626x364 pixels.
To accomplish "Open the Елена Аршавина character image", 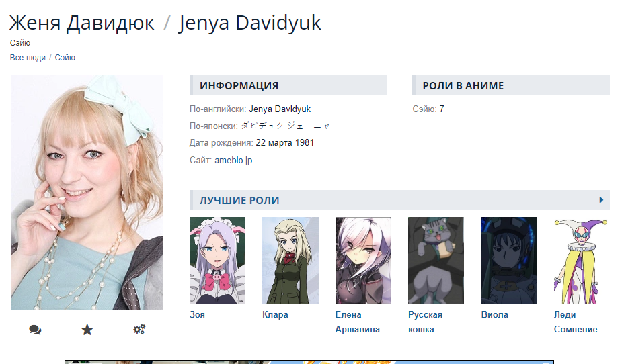I will (x=363, y=260).
